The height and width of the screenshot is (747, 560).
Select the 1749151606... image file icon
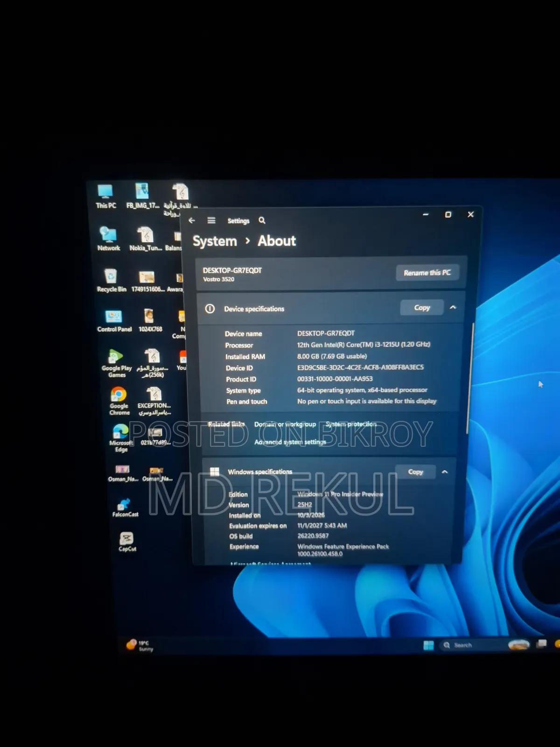click(x=147, y=281)
